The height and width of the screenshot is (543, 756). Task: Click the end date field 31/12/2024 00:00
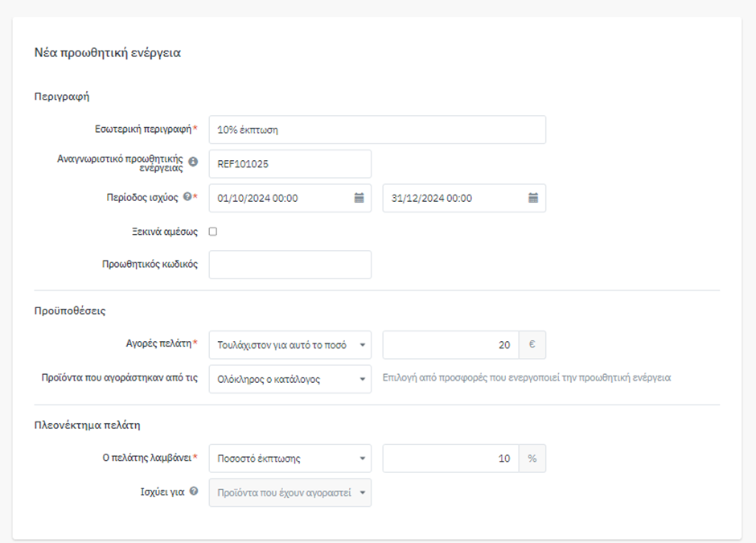(464, 198)
